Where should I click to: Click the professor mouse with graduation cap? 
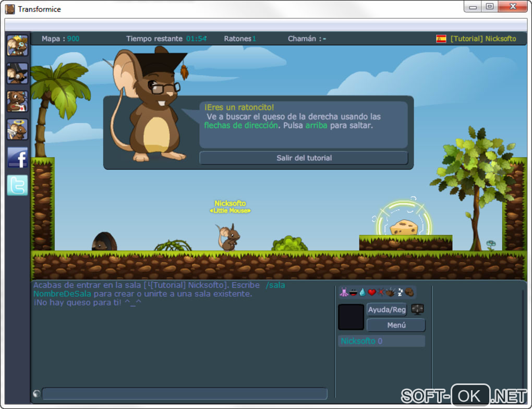pos(149,105)
